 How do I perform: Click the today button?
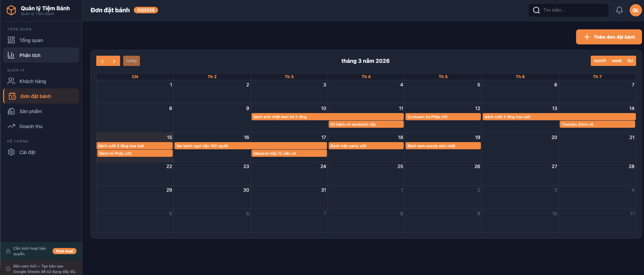tap(131, 61)
